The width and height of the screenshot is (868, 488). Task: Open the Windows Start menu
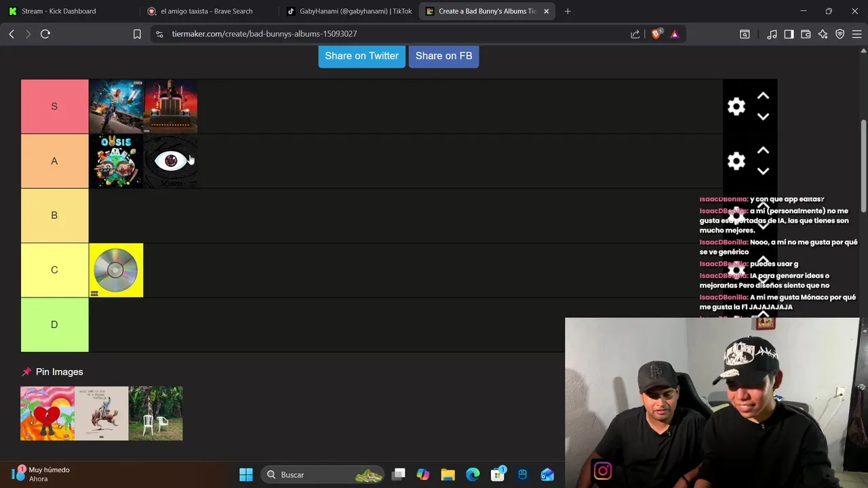[x=246, y=474]
